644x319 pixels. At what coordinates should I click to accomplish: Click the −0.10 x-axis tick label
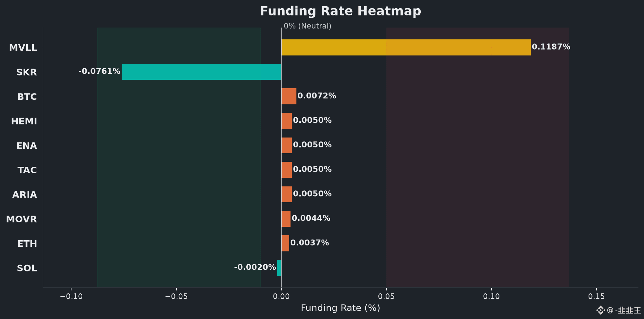pos(71,297)
